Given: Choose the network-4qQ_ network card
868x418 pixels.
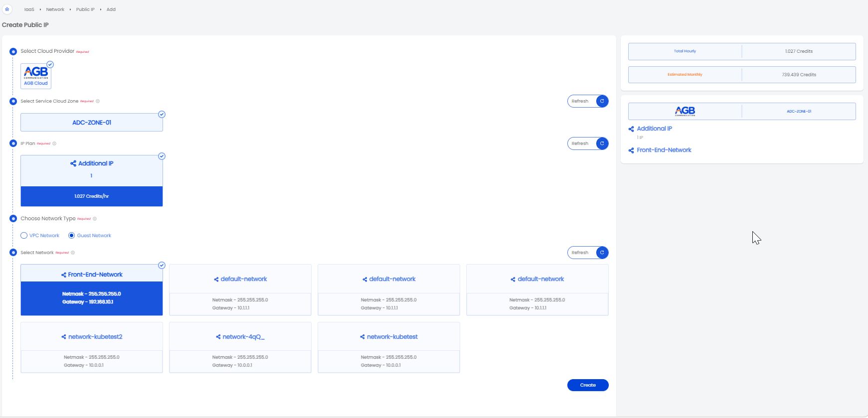Looking at the screenshot, I should [240, 347].
